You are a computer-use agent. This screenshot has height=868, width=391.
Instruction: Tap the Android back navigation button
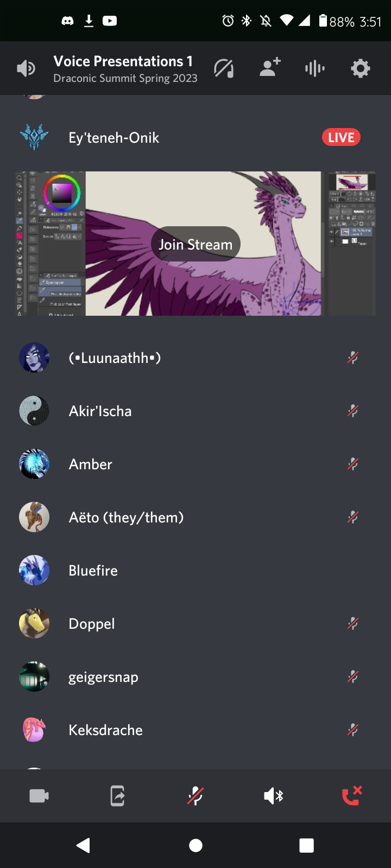(83, 845)
